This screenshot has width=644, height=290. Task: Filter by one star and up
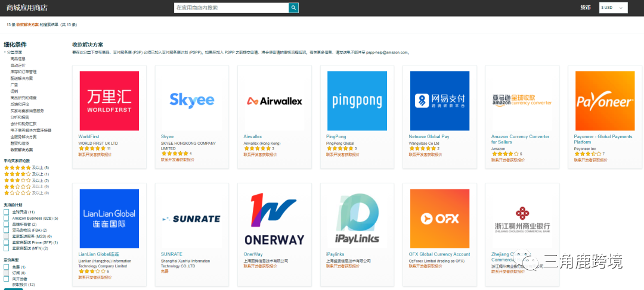point(26,193)
